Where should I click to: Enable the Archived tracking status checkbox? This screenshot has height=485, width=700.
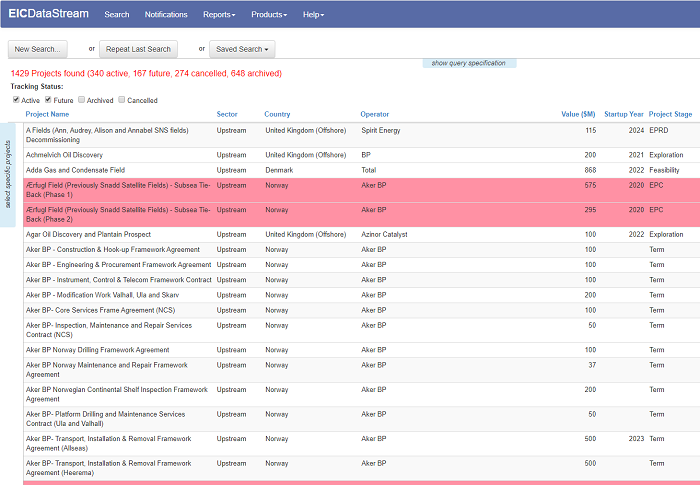point(81,100)
